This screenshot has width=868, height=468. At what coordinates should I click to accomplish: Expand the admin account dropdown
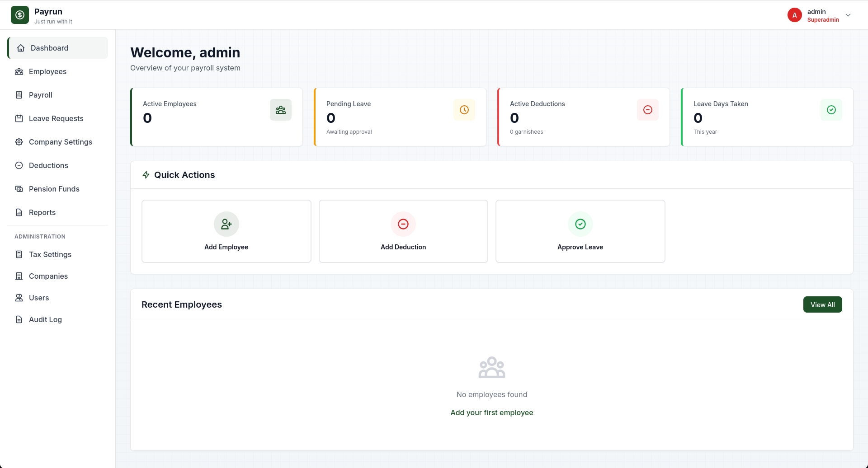click(x=849, y=15)
